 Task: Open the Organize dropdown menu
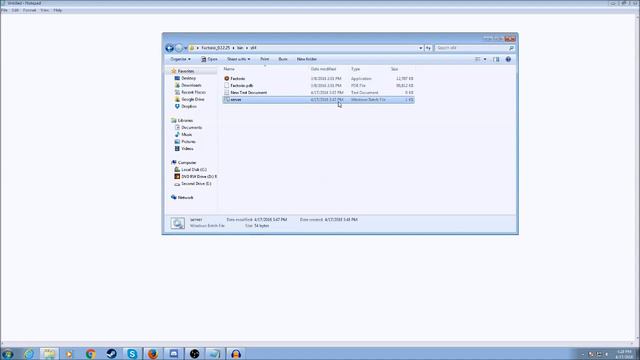coord(180,59)
